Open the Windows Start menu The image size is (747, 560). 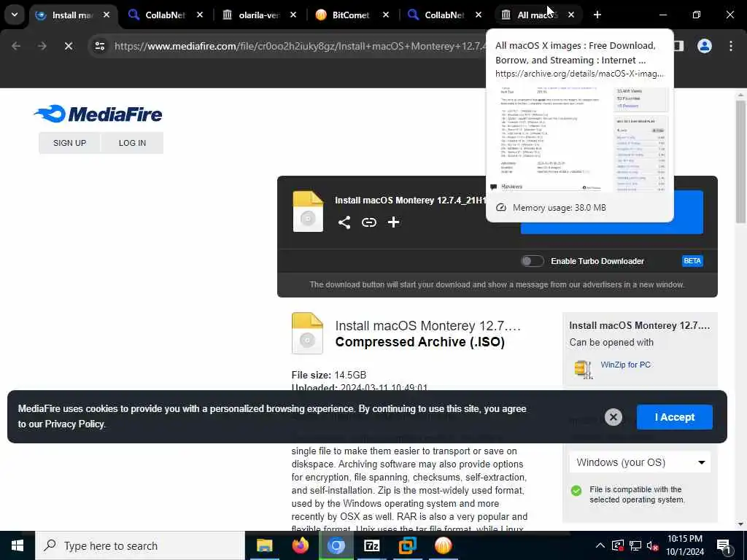[18, 545]
